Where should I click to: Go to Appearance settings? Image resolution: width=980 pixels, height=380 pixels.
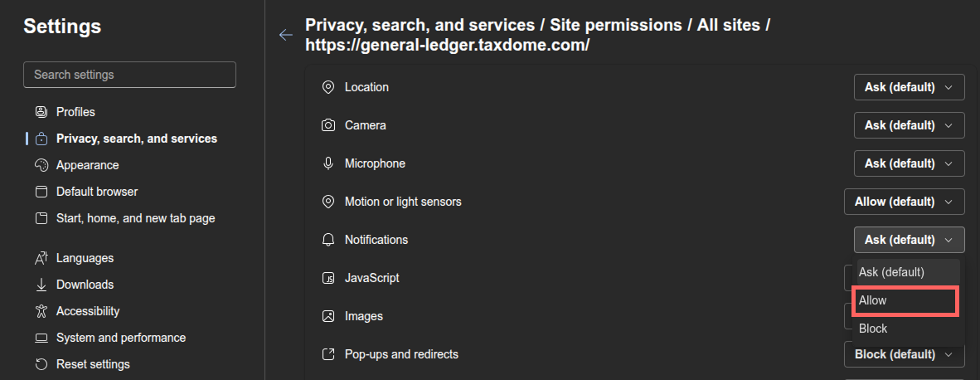(87, 165)
